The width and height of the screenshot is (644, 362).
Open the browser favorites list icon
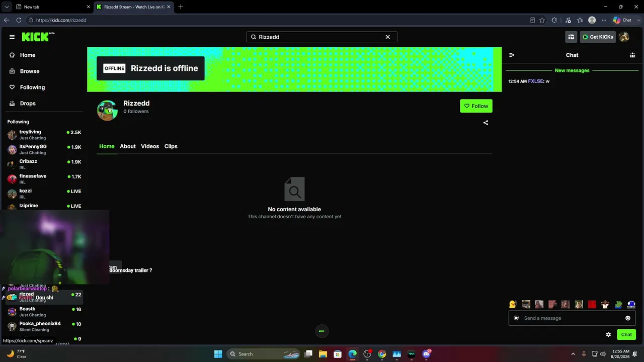point(580,20)
